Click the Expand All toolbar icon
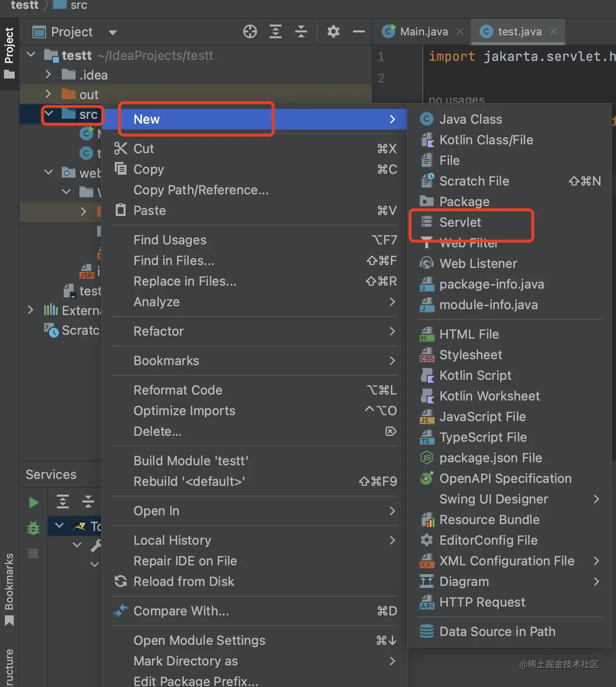616x687 pixels. [276, 32]
